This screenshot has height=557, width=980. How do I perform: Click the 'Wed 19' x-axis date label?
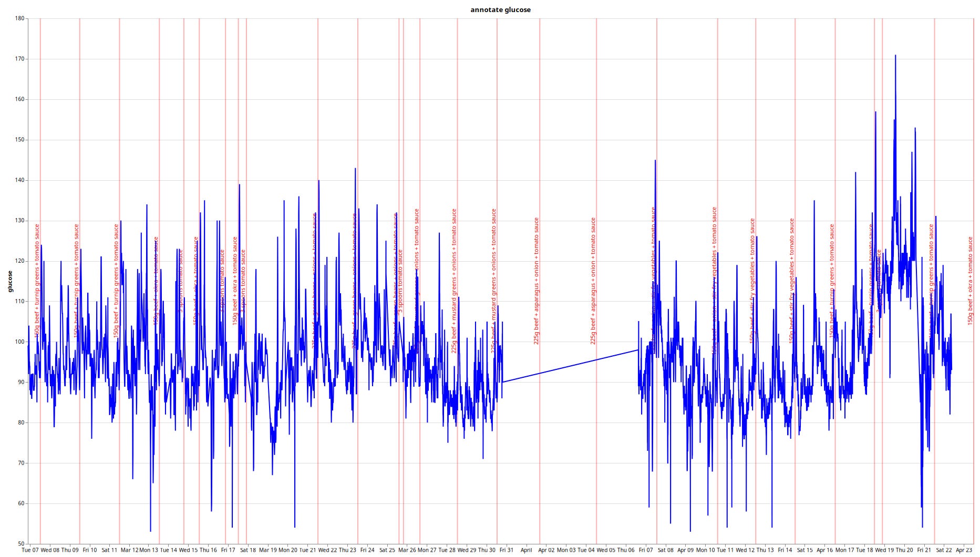tap(884, 551)
